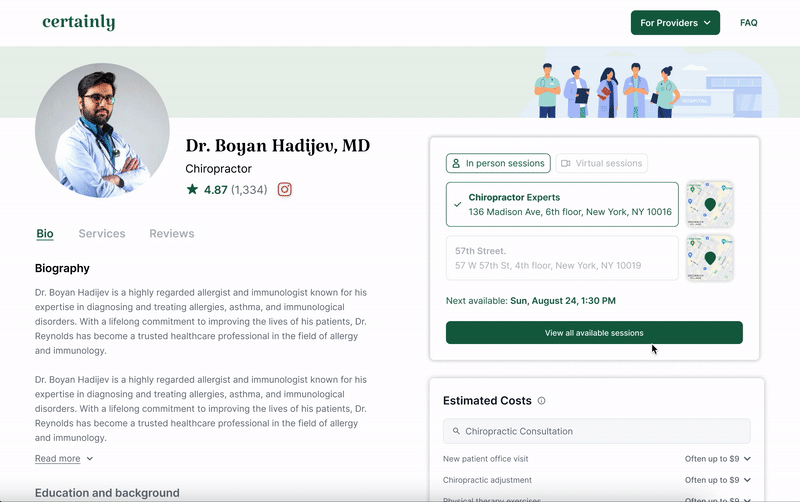This screenshot has height=502, width=800.
Task: Click View all available sessions button
Action: (x=594, y=333)
